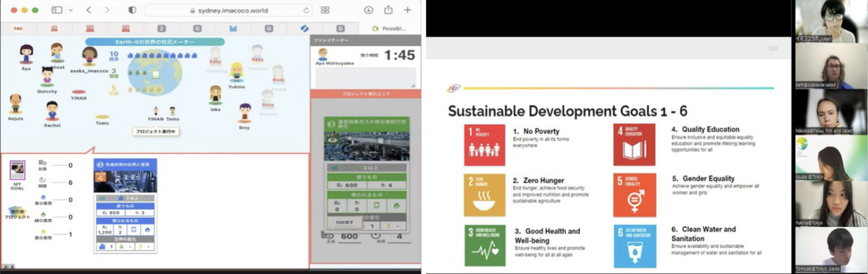Click the No Poverty SDG 1 tile
The height and width of the screenshot is (274, 868).
(484, 145)
